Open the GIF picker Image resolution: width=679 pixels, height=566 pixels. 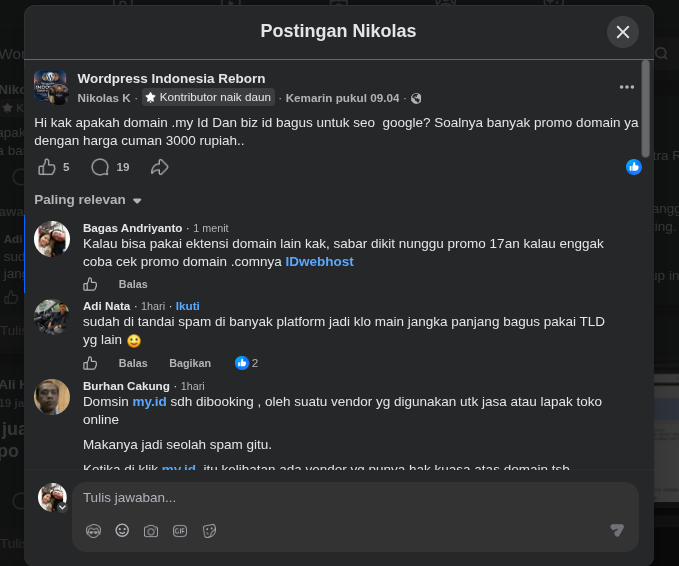click(x=180, y=531)
